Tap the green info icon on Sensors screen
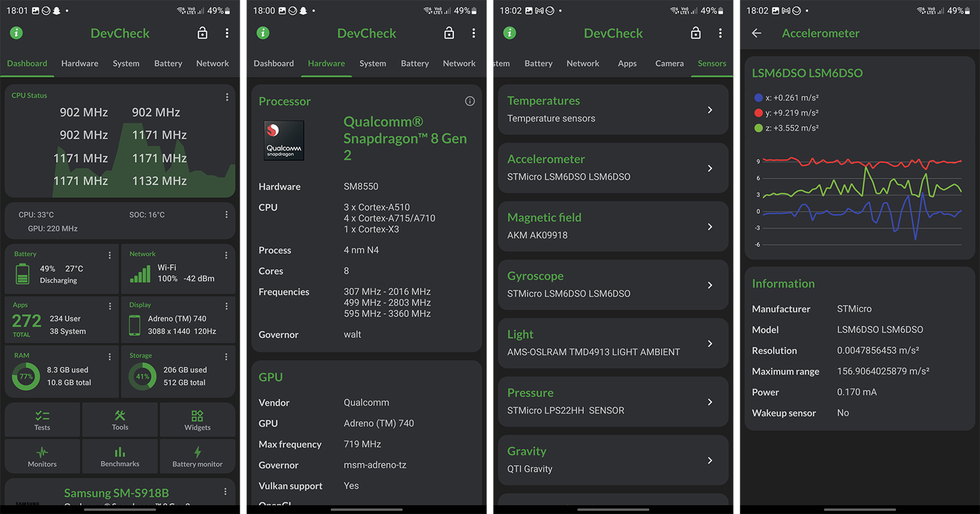980x514 pixels. [510, 33]
